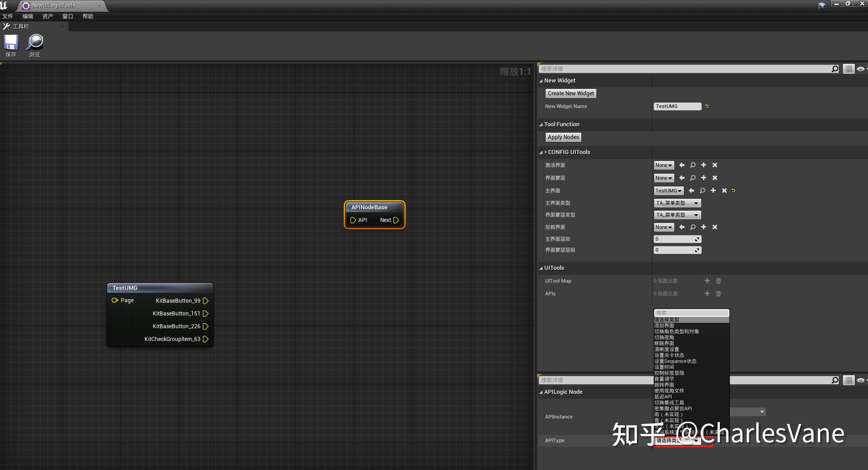
Task: Click the magnifier icon beside the 激活界面 field
Action: pyautogui.click(x=692, y=165)
